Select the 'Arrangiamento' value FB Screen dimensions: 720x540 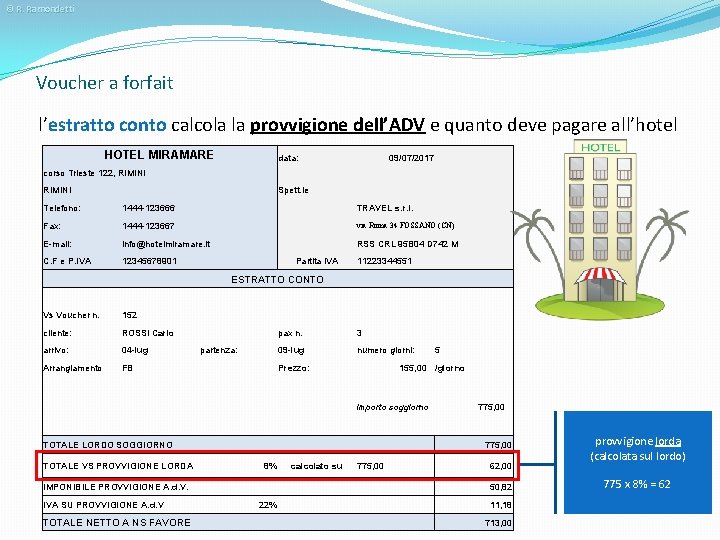127,368
